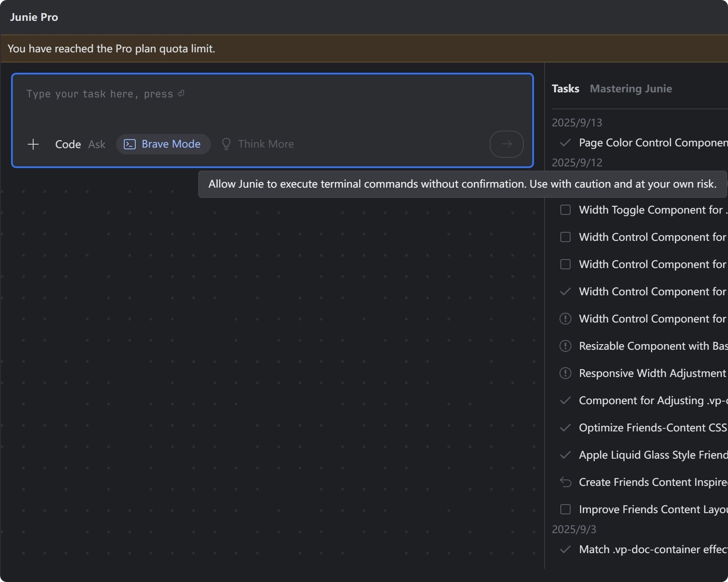This screenshot has height=582, width=728.
Task: Select Code mode
Action: tap(68, 144)
